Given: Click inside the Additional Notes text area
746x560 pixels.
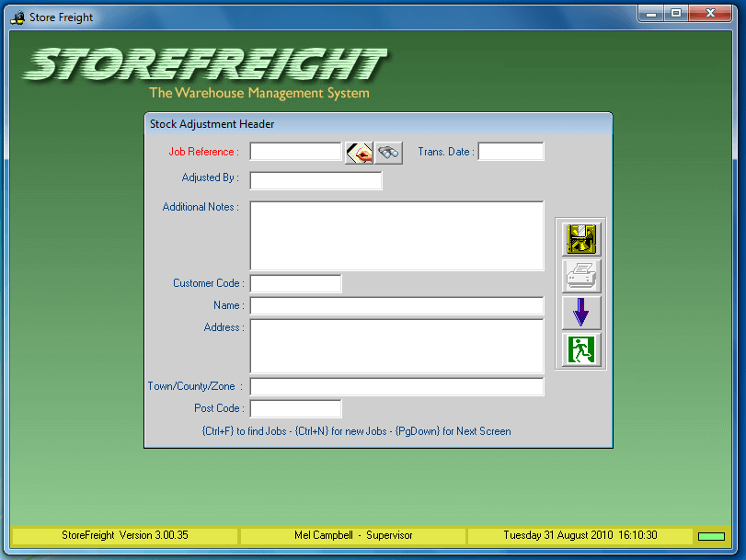Looking at the screenshot, I should [396, 235].
